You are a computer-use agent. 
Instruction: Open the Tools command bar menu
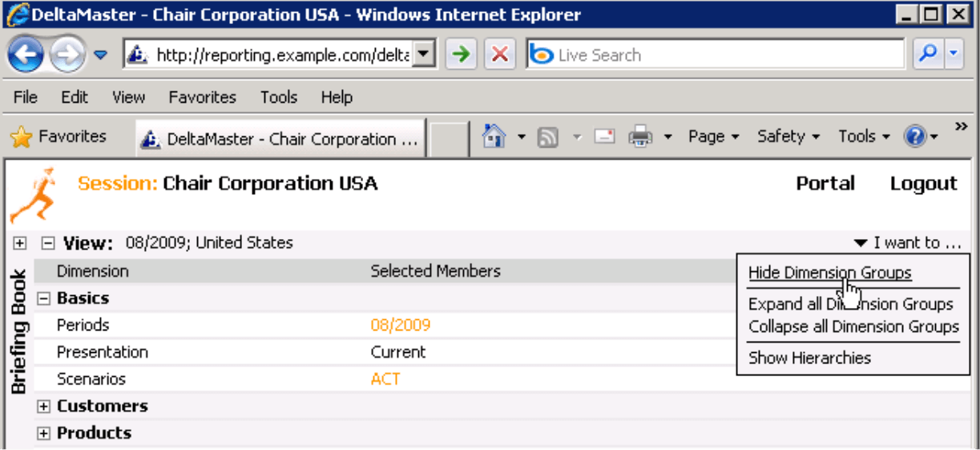(x=864, y=136)
